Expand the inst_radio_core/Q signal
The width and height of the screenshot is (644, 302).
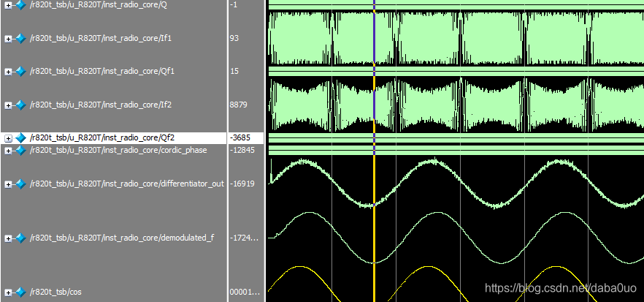[x=8, y=6]
